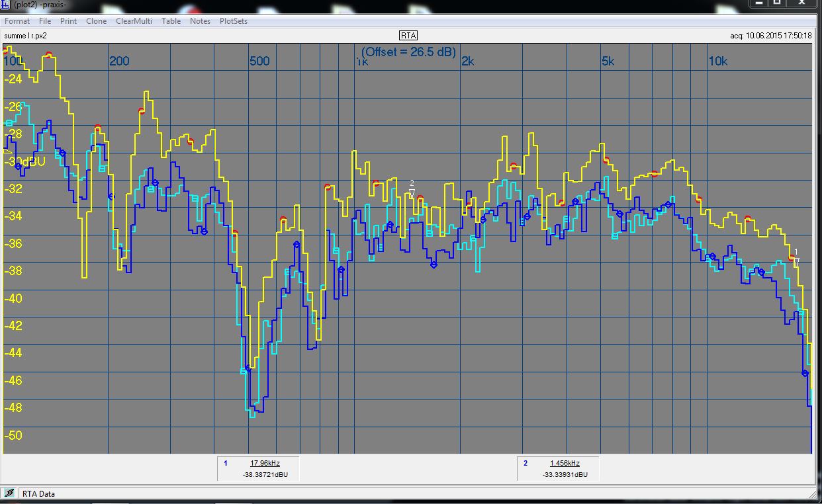822x504 pixels.
Task: Click the 17.96kHz cursor 1 frequency readout
Action: (x=266, y=463)
